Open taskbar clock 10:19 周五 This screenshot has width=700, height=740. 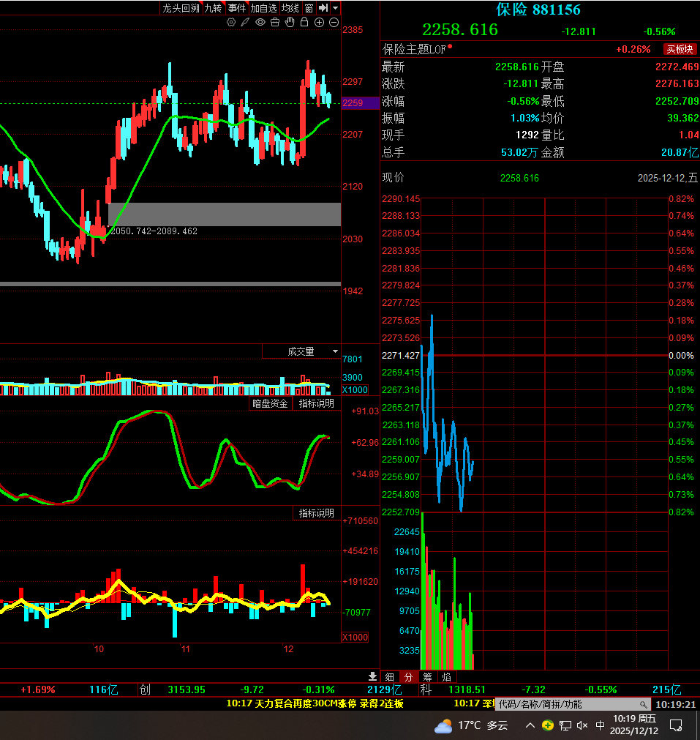point(634,725)
